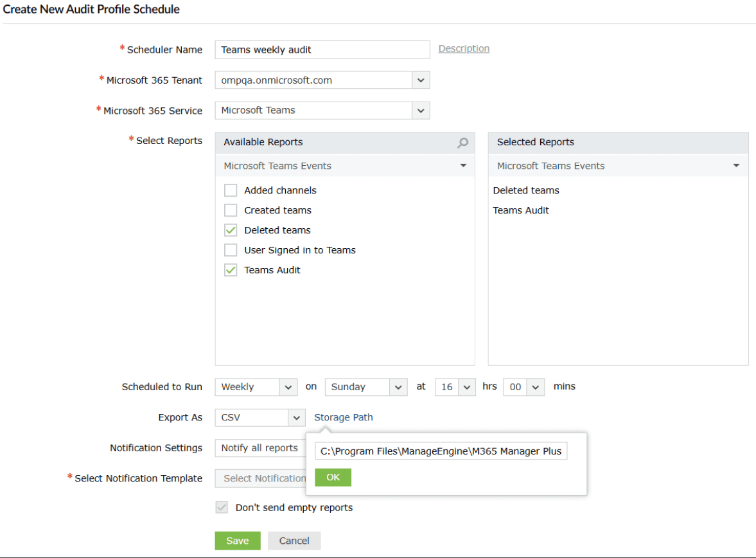756x558 pixels.
Task: Enable the Added channels report
Action: (x=231, y=190)
